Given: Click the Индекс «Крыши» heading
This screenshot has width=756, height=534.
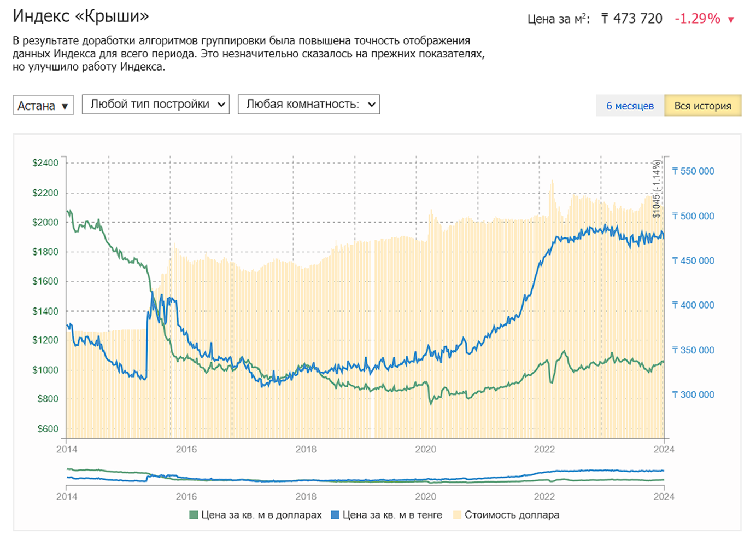Looking at the screenshot, I should pyautogui.click(x=81, y=16).
